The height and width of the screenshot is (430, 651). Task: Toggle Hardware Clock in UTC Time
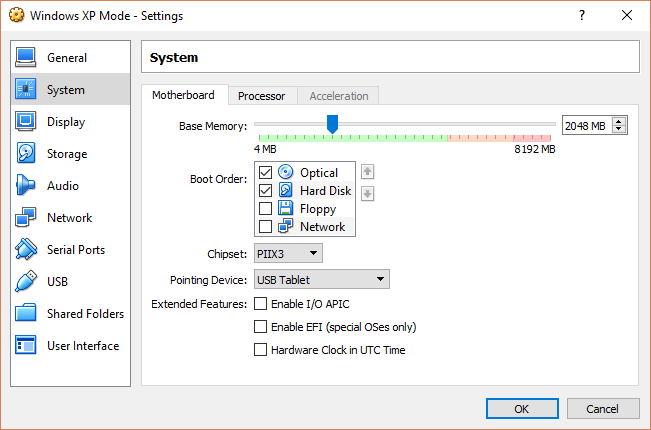262,350
